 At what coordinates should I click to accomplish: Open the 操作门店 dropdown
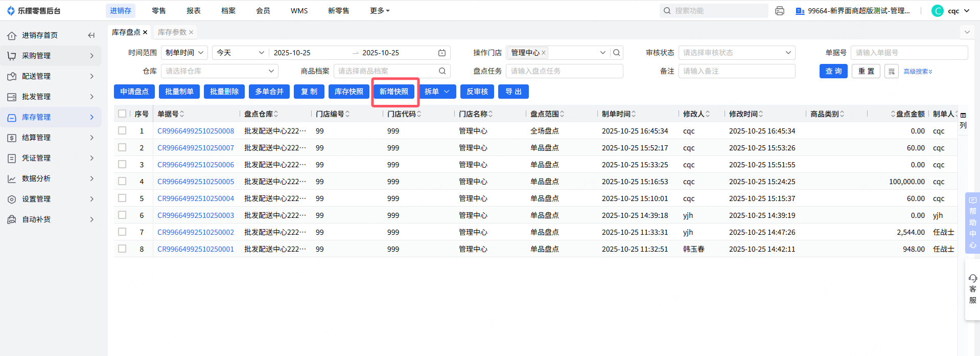coord(603,53)
